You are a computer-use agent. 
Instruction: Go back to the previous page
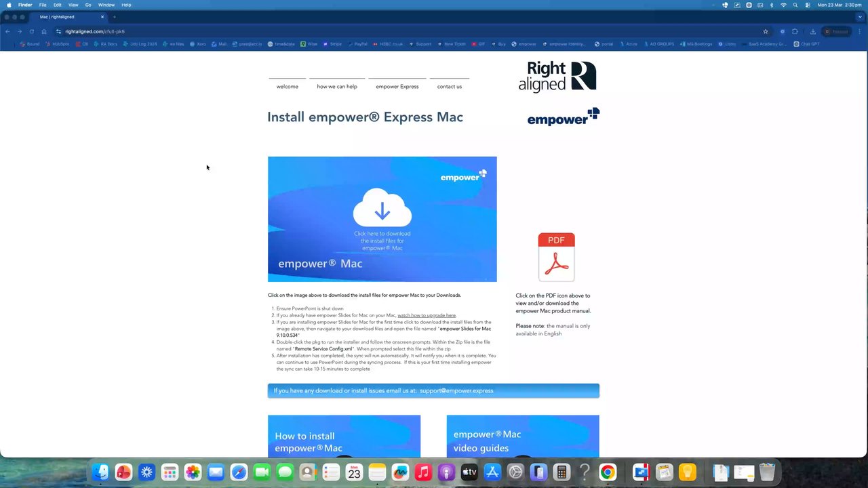click(x=7, y=31)
